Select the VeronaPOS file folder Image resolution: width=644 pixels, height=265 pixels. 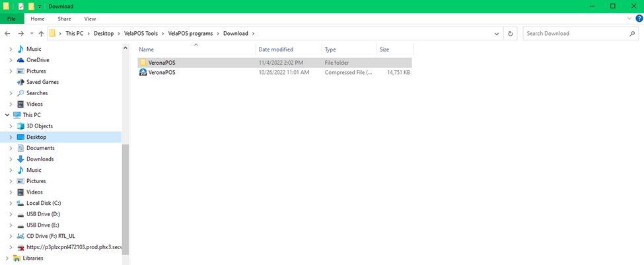tap(162, 63)
